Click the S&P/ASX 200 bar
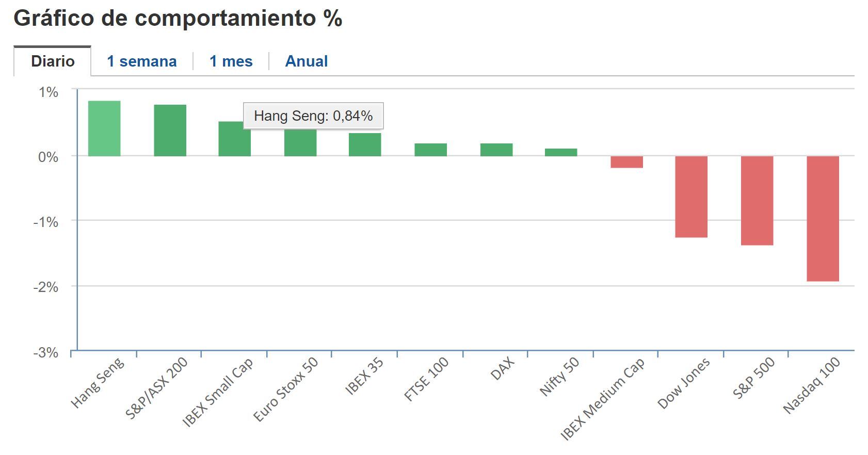 click(x=170, y=131)
